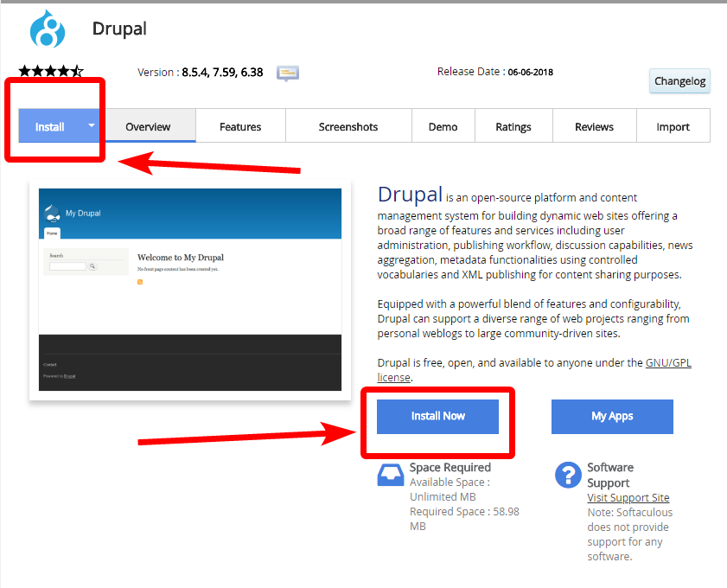Switch to the Overview tab

coord(148,126)
